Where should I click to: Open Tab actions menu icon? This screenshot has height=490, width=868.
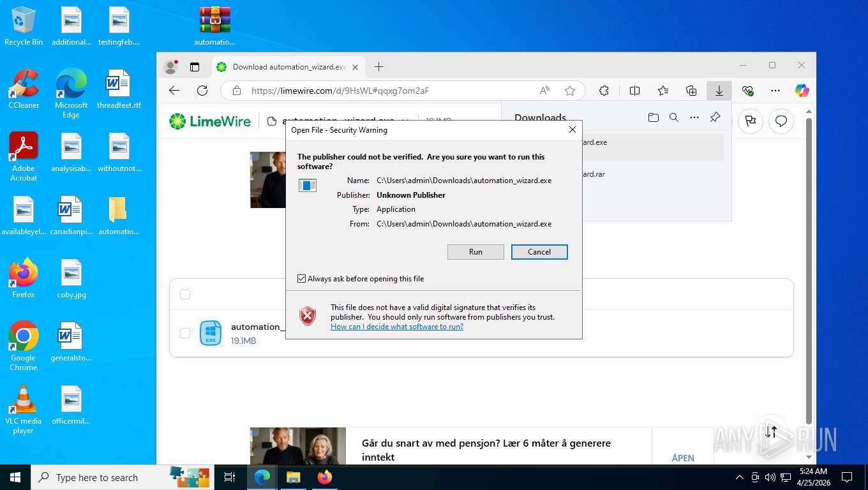coord(195,67)
